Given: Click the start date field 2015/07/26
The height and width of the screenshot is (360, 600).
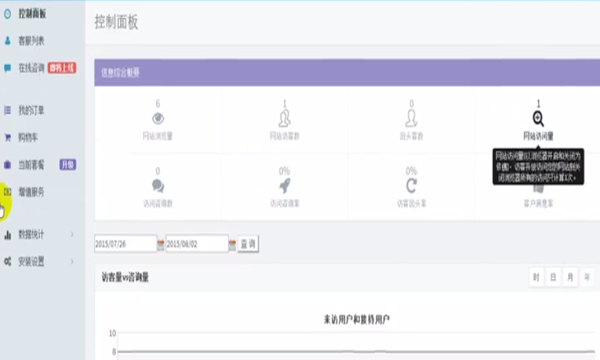Looking at the screenshot, I should [126, 244].
